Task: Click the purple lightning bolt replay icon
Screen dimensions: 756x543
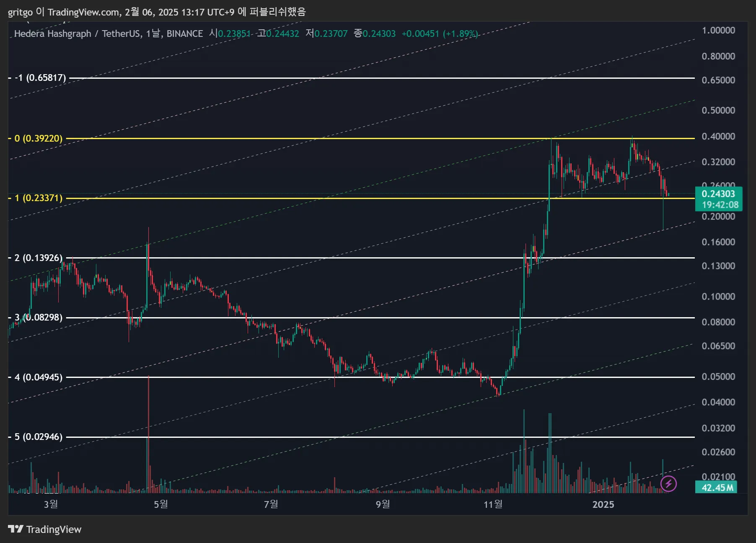Action: [668, 484]
